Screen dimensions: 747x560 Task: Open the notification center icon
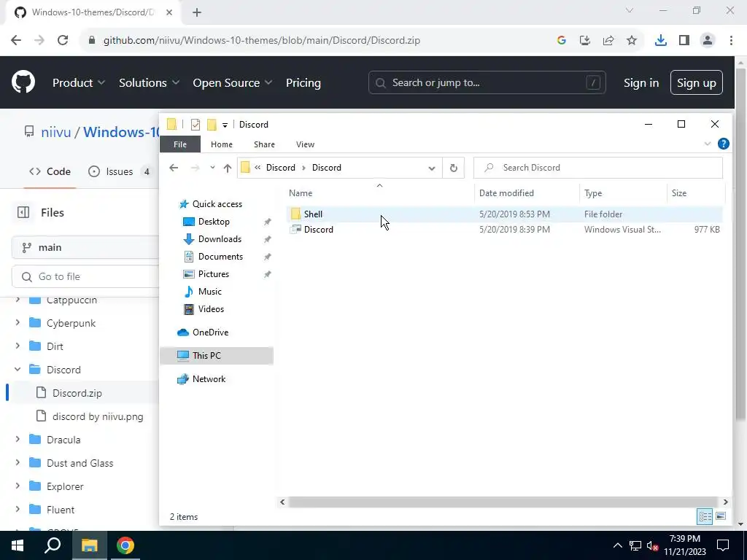click(723, 545)
